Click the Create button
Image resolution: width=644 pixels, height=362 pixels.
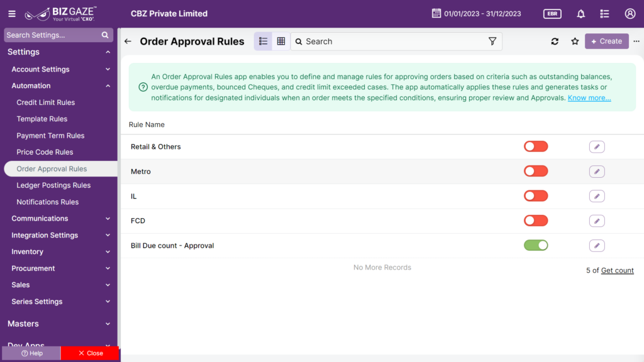(607, 41)
